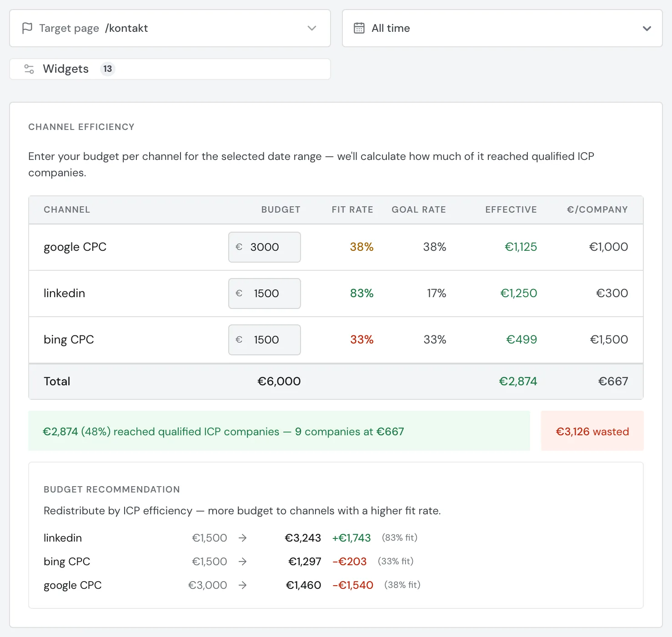Click the BUDGET column header
672x637 pixels.
(x=281, y=210)
